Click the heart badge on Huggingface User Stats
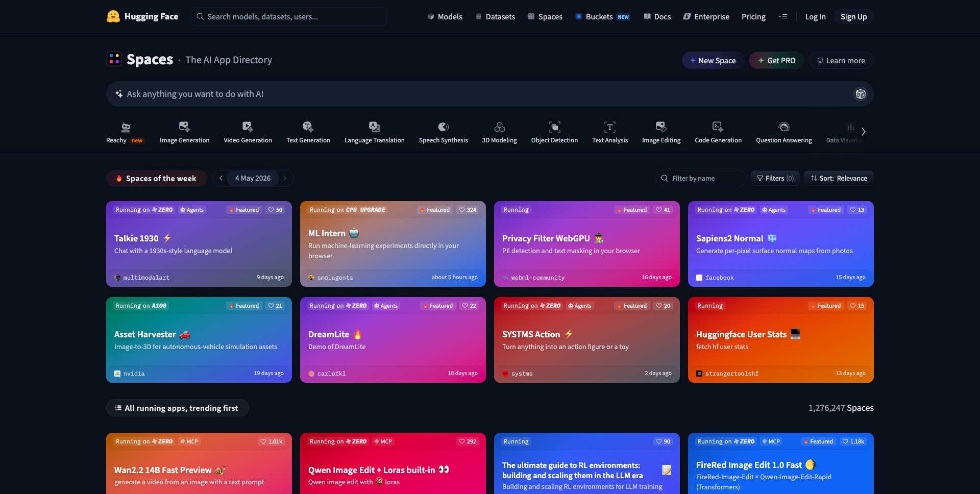The height and width of the screenshot is (494, 980). (857, 306)
